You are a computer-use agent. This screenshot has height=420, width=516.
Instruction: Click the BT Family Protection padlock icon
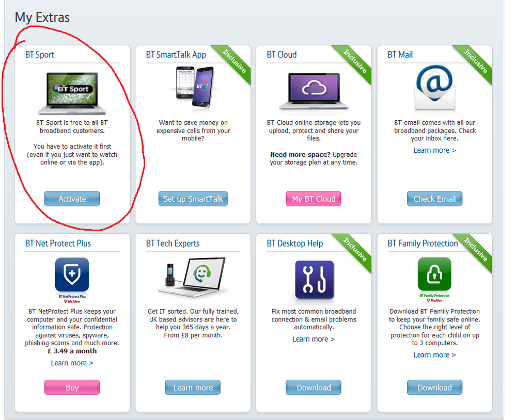[x=434, y=274]
